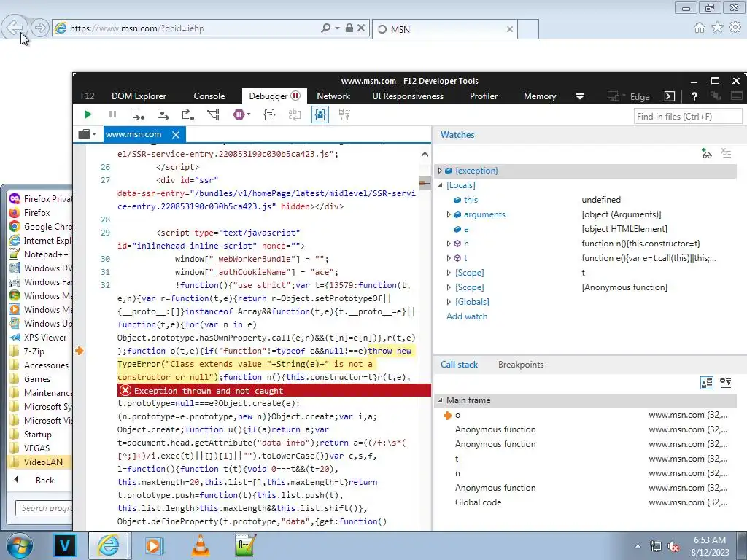Click the add watch glasses icon

tap(706, 153)
